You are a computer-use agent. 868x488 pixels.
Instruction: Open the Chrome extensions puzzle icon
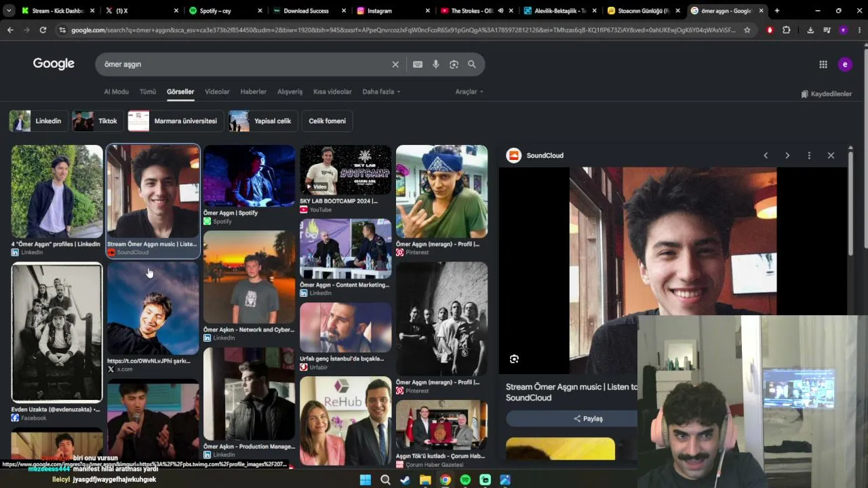coord(787,30)
